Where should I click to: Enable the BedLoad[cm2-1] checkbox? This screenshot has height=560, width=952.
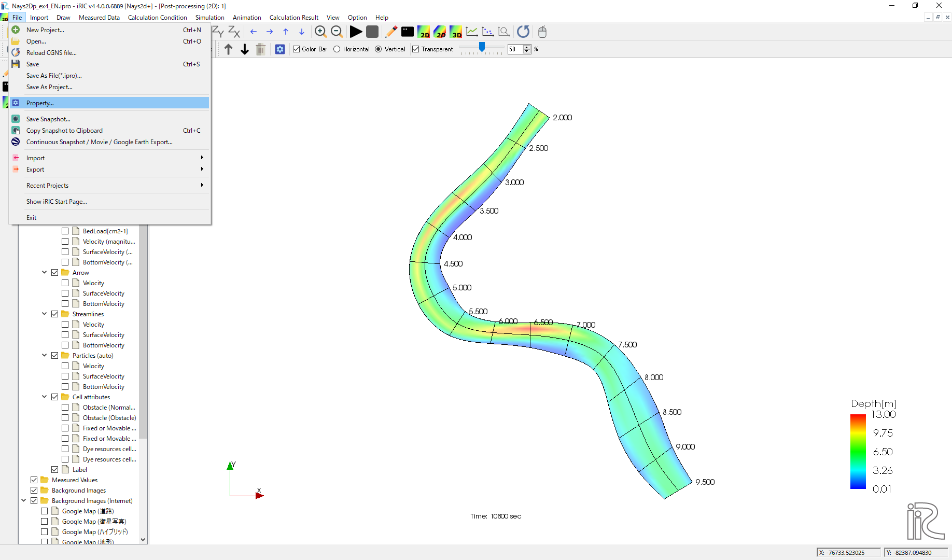(65, 231)
